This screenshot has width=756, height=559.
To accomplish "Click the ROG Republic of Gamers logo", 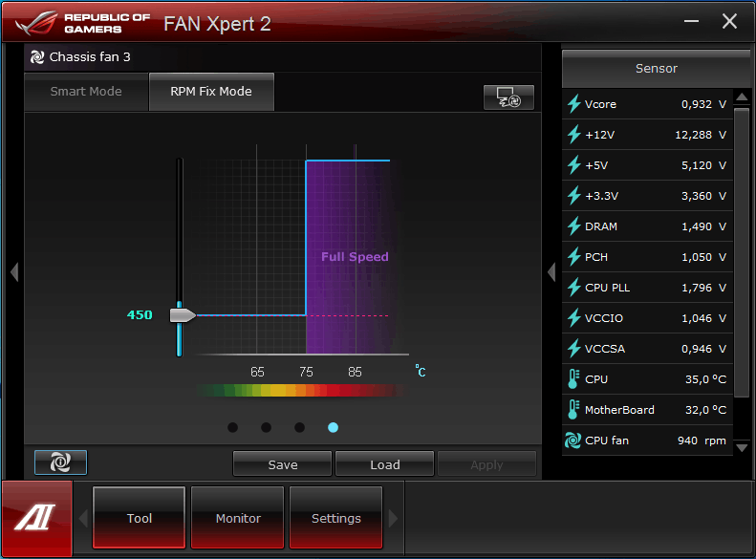I will tap(82, 23).
